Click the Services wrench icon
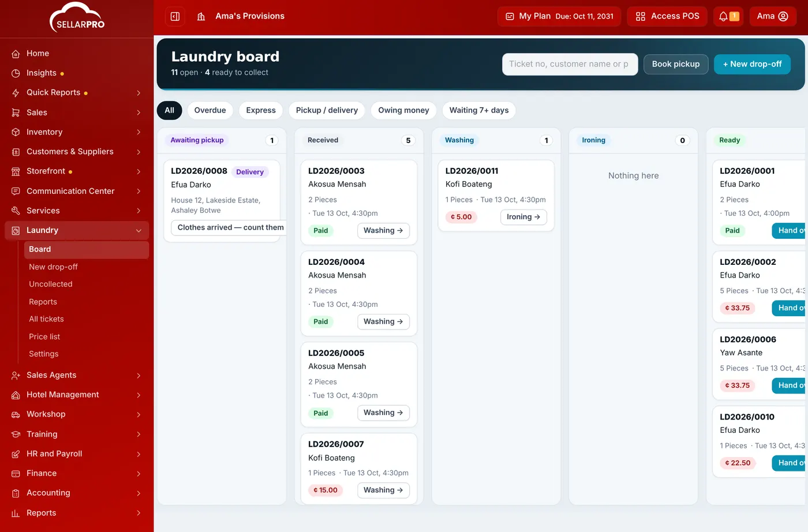This screenshot has width=808, height=532. [x=16, y=211]
